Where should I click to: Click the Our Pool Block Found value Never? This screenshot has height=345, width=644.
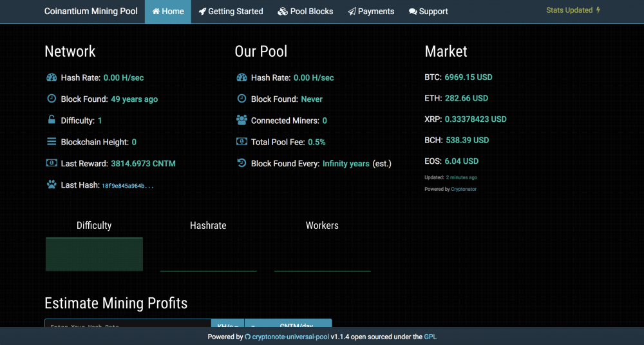(312, 99)
